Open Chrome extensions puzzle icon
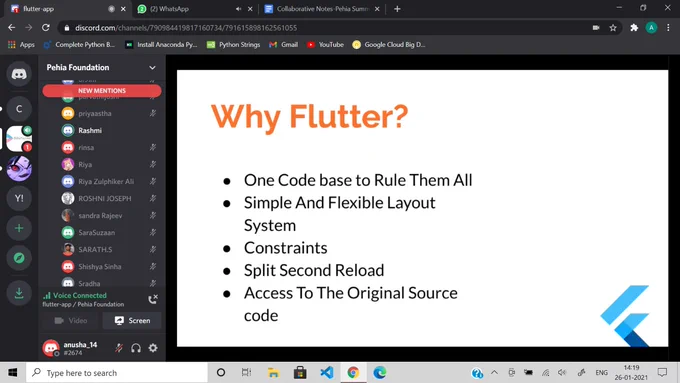This screenshot has width=680, height=383. click(x=634, y=28)
